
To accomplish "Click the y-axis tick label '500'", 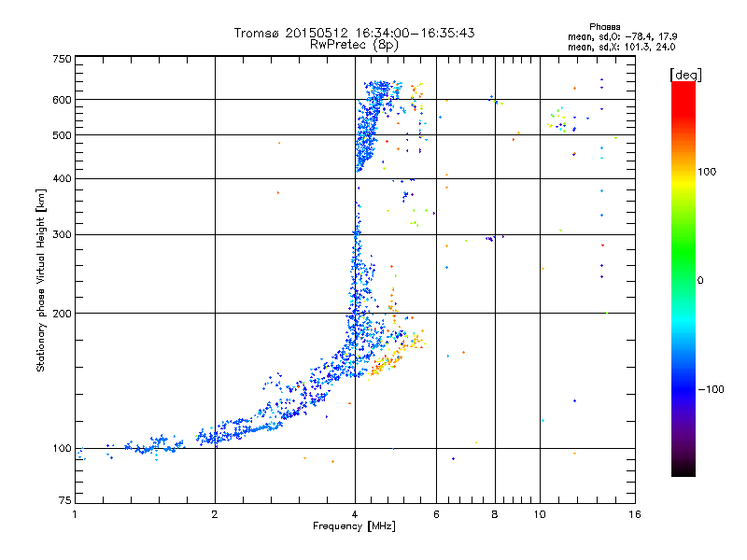I will point(62,135).
